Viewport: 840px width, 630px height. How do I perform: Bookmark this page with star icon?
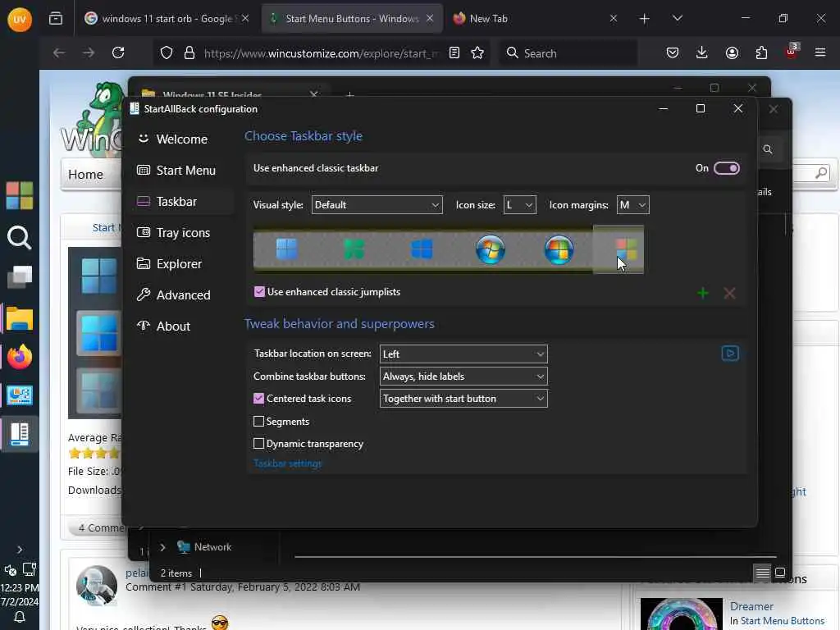tap(477, 53)
